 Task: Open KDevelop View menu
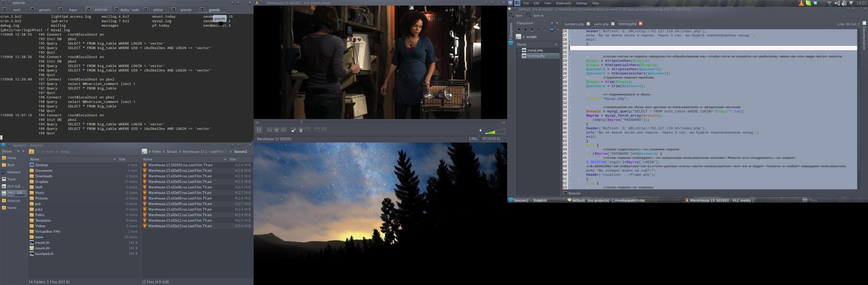pyautogui.click(x=547, y=3)
